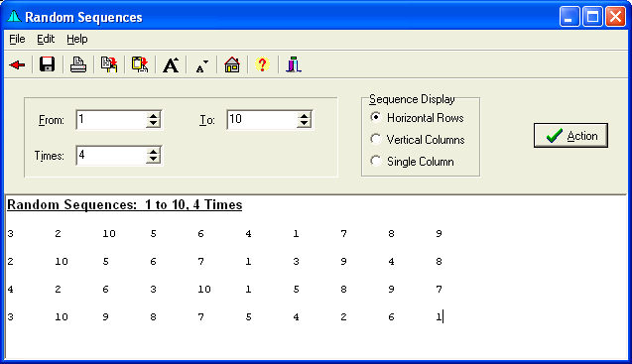Click the red question mark help icon
The image size is (632, 364).
pyautogui.click(x=262, y=64)
